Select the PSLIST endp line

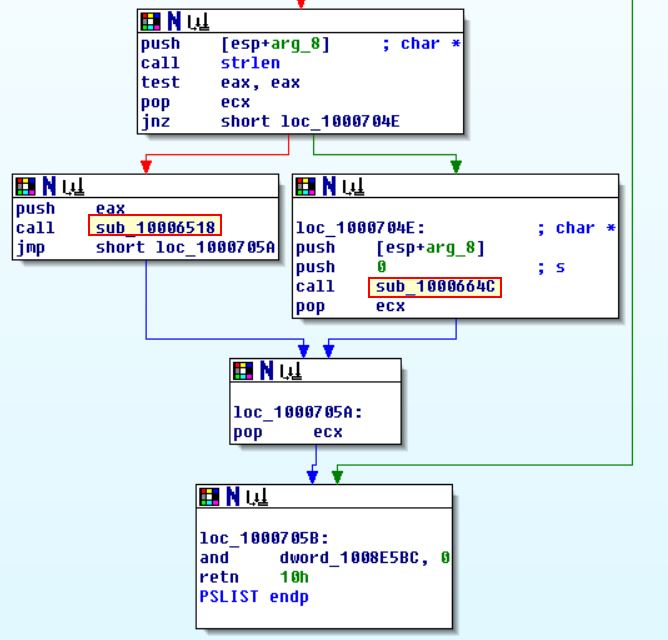coord(254,597)
